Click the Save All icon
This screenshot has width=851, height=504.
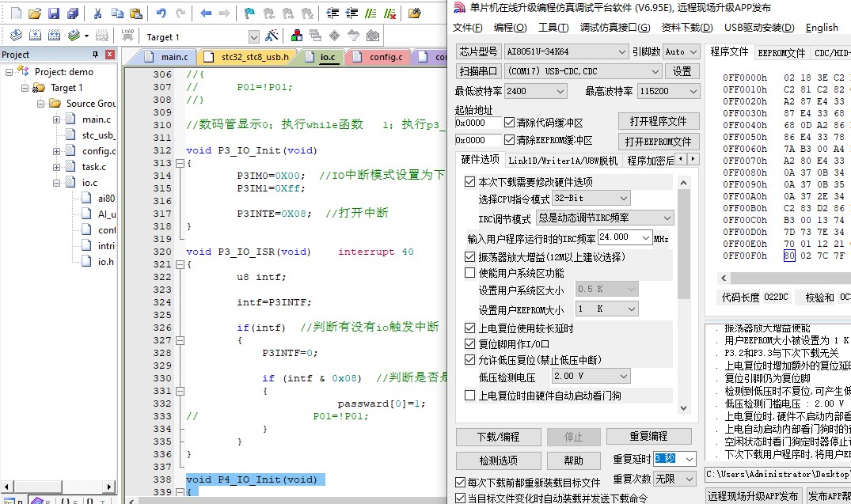(x=72, y=13)
